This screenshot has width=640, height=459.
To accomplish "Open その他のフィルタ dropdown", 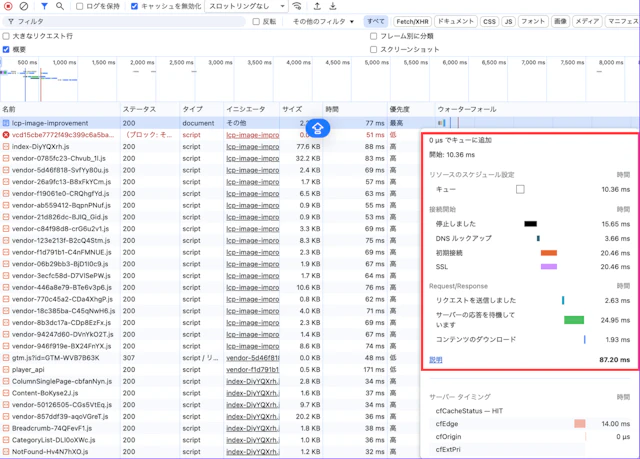I will tap(323, 22).
